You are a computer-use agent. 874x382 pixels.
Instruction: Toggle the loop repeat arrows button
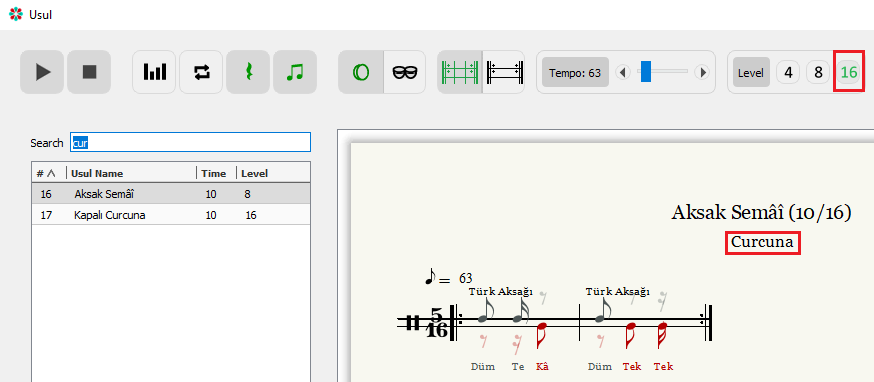tap(201, 72)
